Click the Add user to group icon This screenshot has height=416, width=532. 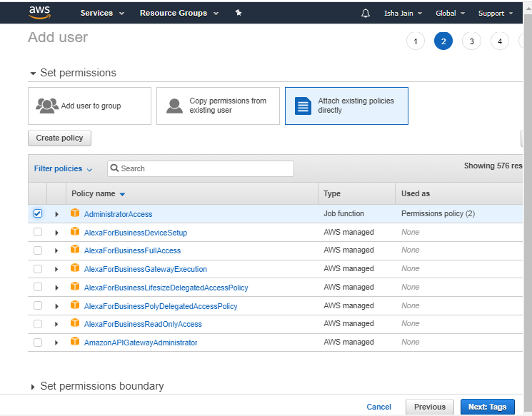coord(47,106)
